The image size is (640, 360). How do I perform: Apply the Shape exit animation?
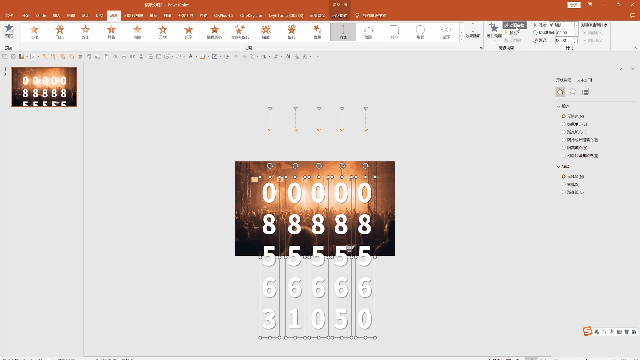point(162,32)
